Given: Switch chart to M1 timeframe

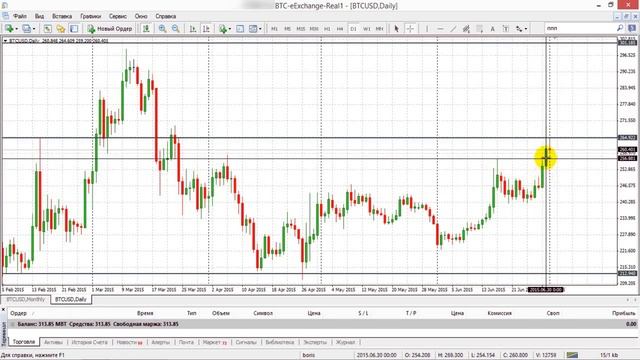Looking at the screenshot, I should pyautogui.click(x=274, y=29).
